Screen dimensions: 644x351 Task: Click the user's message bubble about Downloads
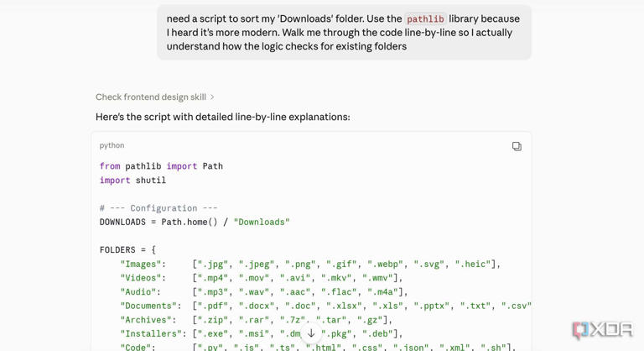[x=344, y=33]
